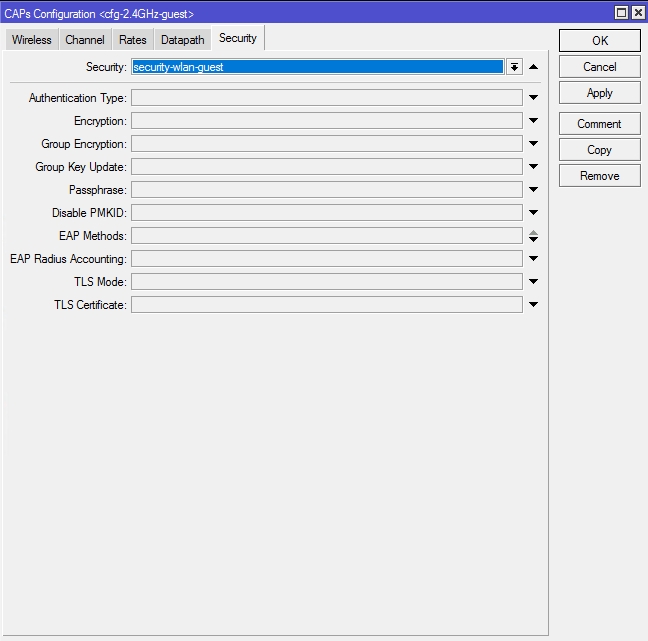Click the TLS Certificate input field

[327, 305]
